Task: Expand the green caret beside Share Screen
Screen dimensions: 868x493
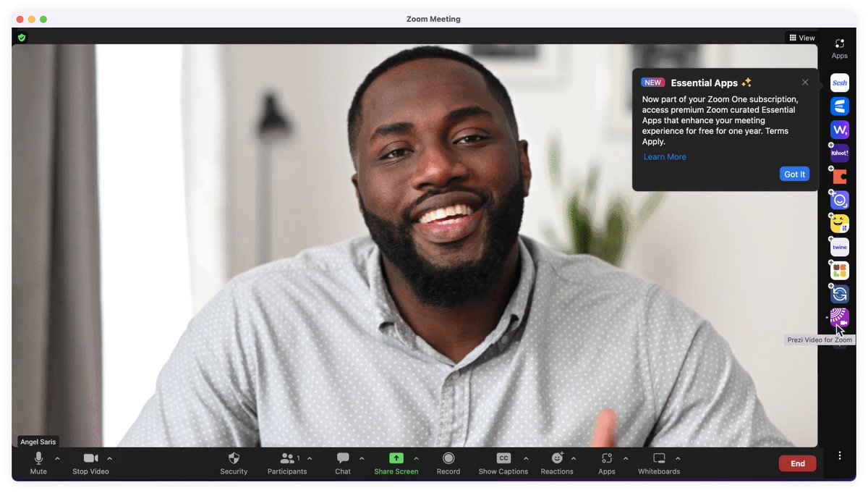Action: click(416, 458)
